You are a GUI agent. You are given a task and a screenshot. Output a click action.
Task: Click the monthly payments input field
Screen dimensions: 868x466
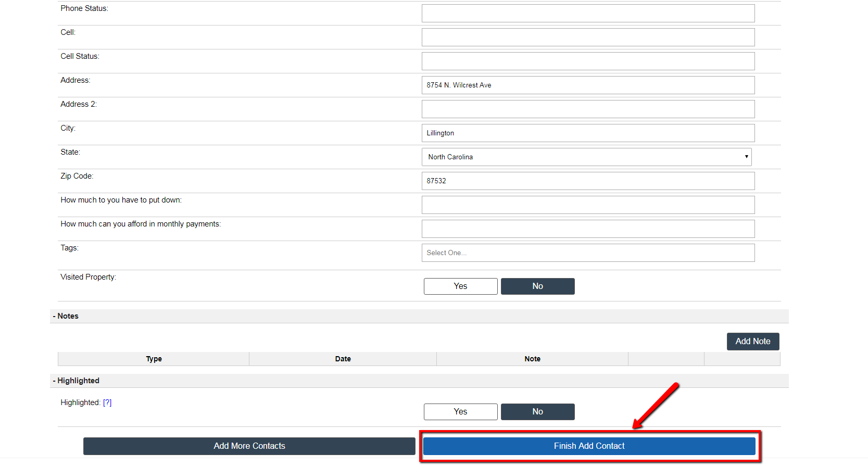588,229
